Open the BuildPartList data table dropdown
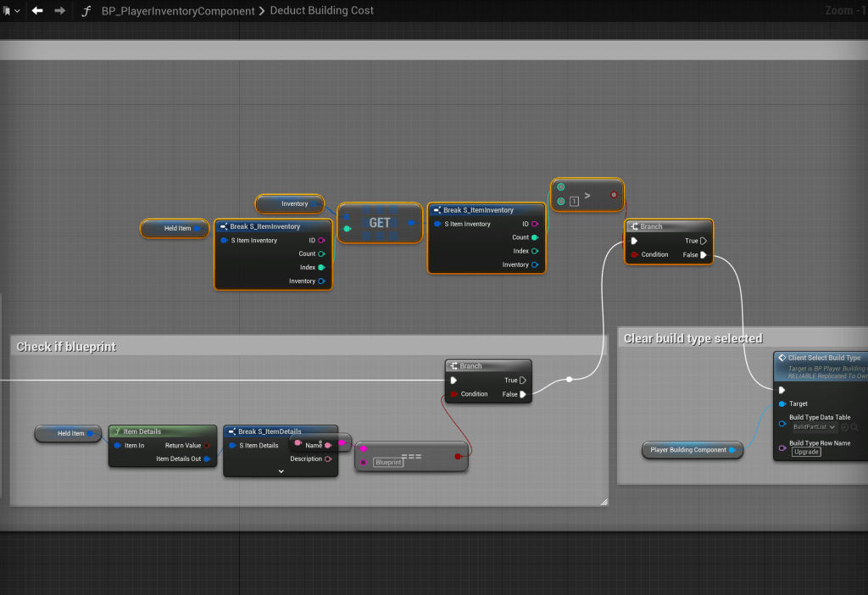 tap(814, 427)
